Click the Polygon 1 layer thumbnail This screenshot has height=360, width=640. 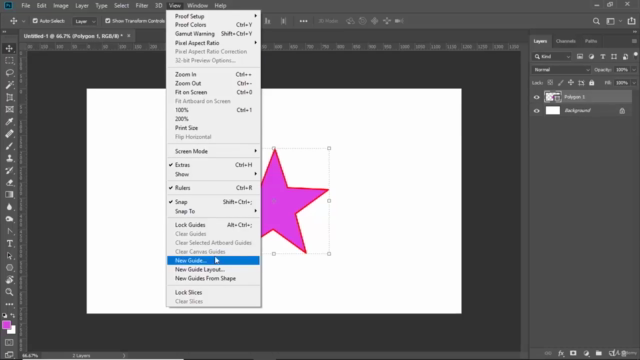[553, 97]
